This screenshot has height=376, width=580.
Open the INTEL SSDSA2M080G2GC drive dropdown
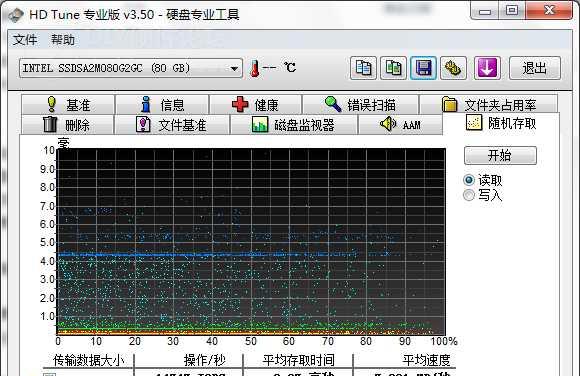(x=131, y=68)
